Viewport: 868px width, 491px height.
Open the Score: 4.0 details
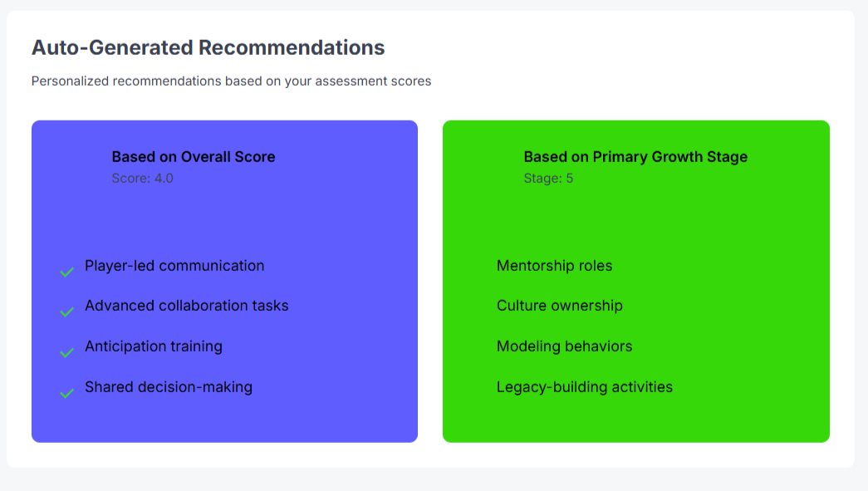(x=142, y=178)
